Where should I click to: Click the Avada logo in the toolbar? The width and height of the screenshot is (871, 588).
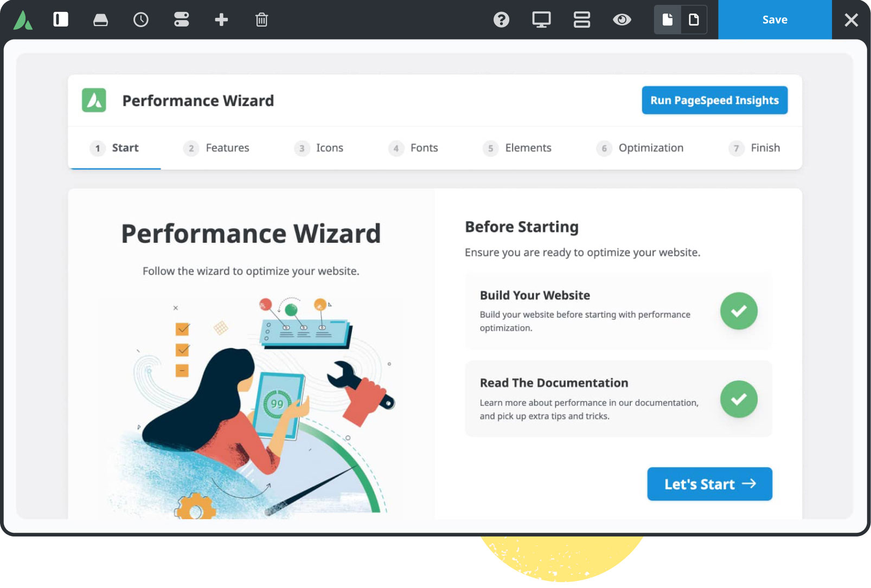pos(23,20)
